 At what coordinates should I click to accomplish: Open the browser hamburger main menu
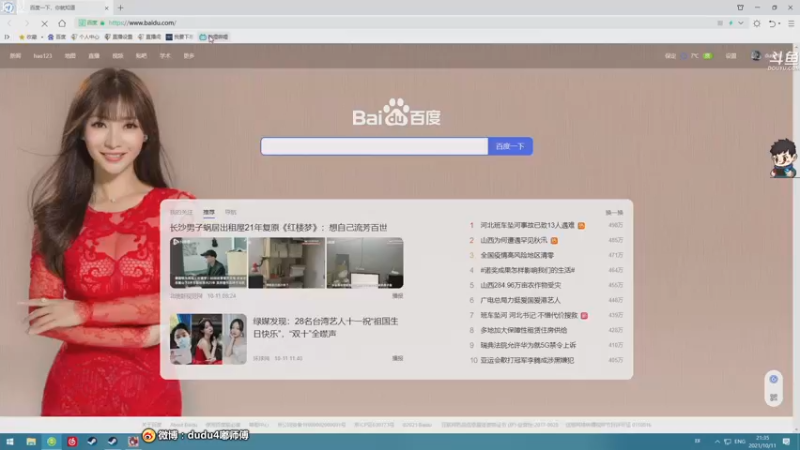click(x=791, y=23)
